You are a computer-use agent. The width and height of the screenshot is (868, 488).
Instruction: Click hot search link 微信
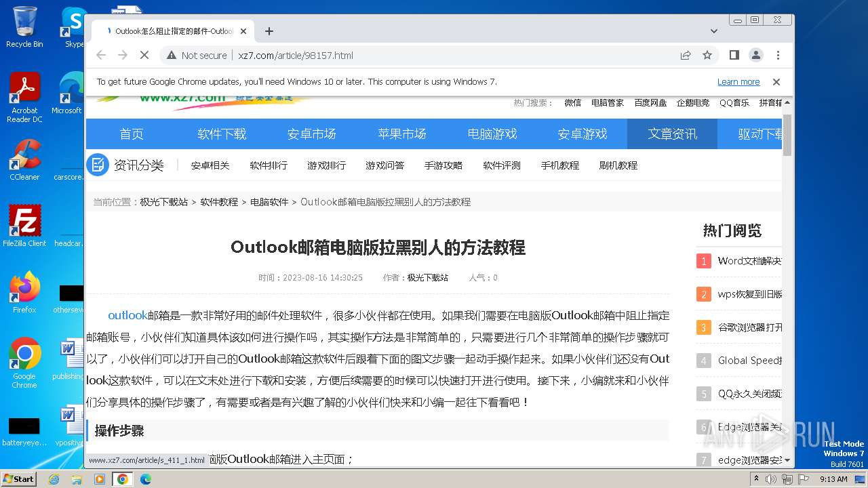point(572,103)
